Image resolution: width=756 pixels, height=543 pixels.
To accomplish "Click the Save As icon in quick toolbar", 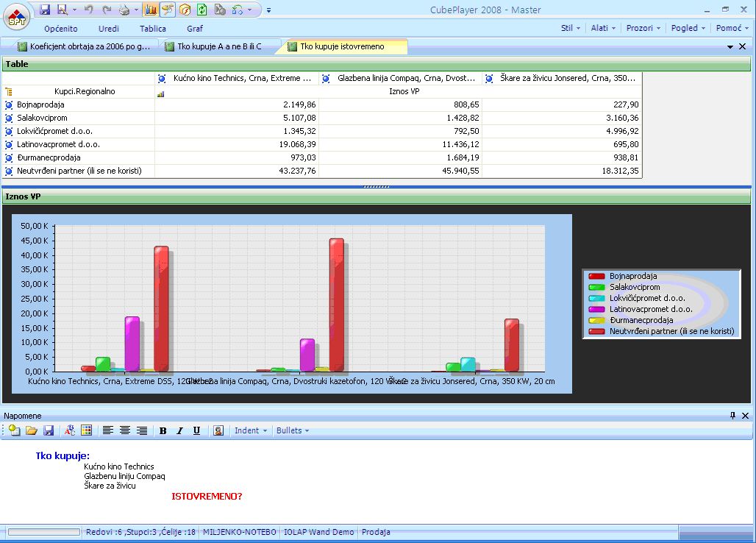I will click(x=63, y=10).
